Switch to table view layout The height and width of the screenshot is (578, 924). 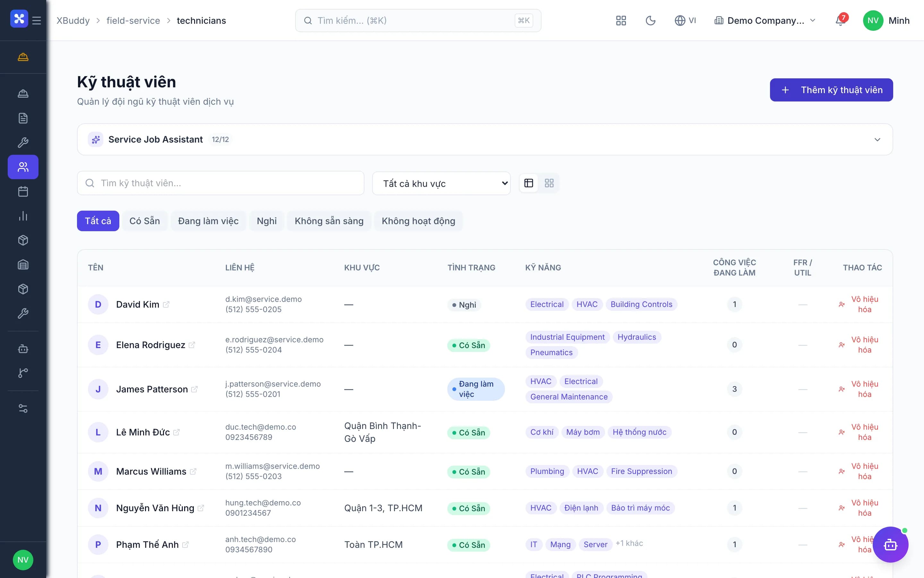click(x=529, y=183)
